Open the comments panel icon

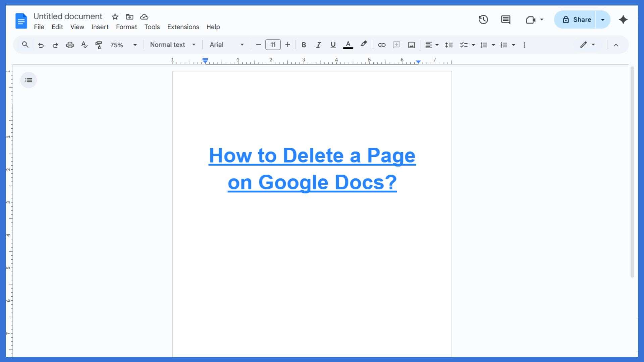[x=505, y=19]
